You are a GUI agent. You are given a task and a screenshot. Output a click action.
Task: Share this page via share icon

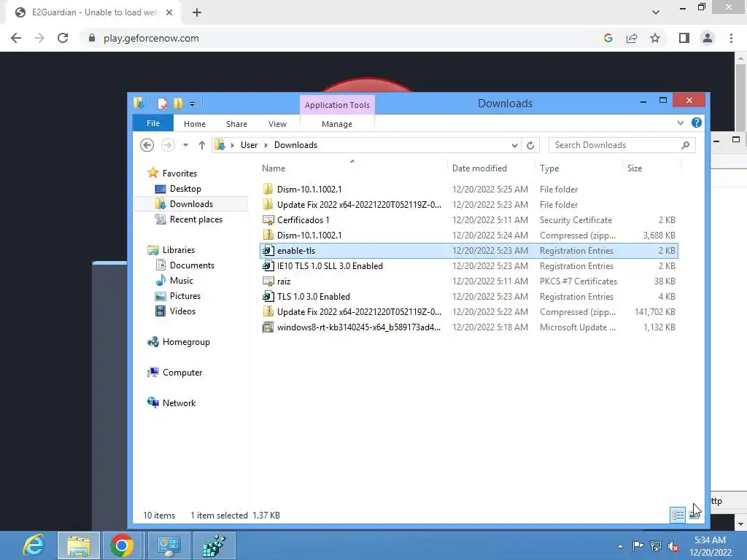[632, 38]
